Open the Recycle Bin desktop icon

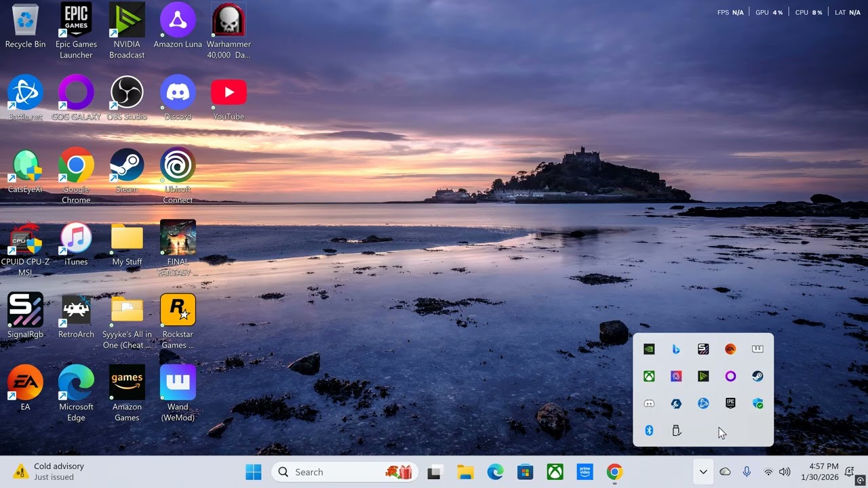[x=25, y=26]
